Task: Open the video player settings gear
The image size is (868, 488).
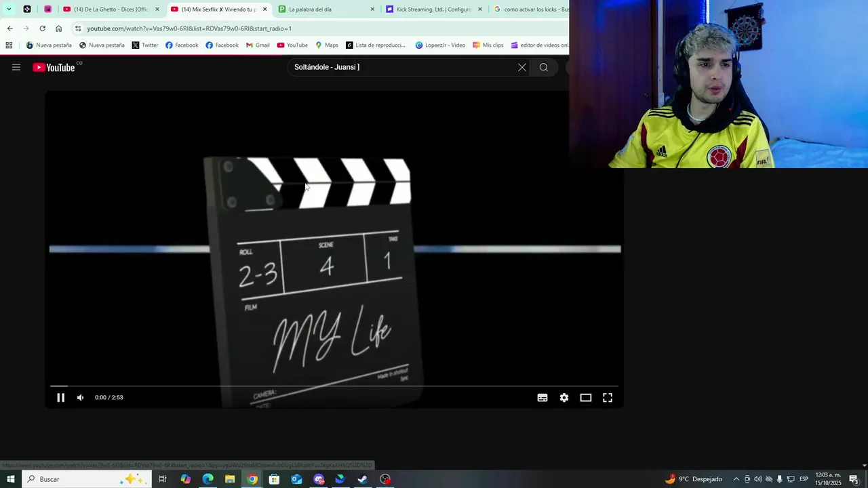Action: pos(564,398)
